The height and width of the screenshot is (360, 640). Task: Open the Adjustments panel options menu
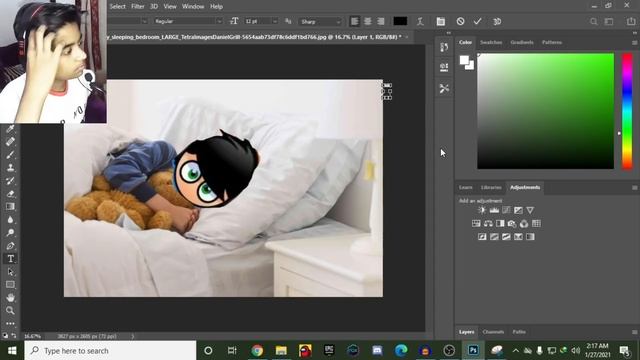point(634,187)
